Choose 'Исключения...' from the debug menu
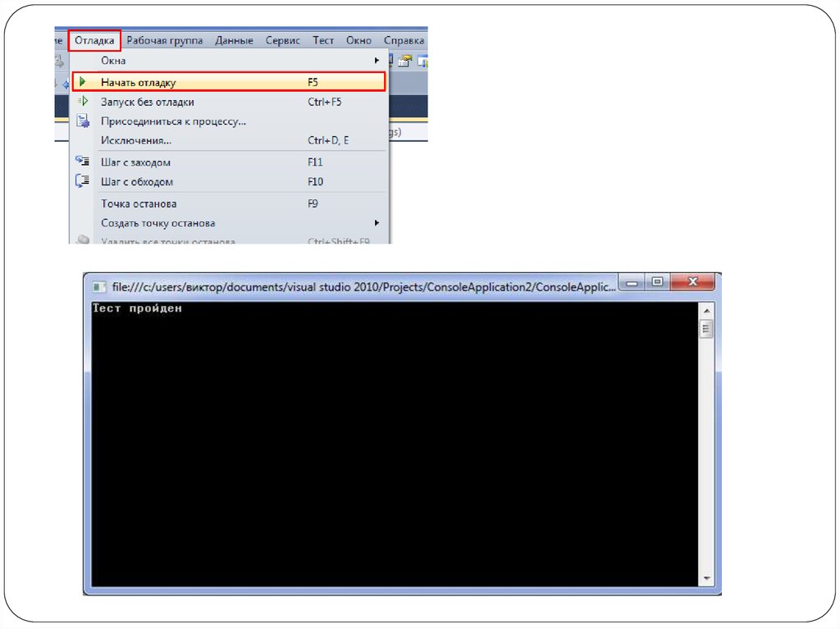Viewport: 840px width, 629px height. click(x=135, y=140)
